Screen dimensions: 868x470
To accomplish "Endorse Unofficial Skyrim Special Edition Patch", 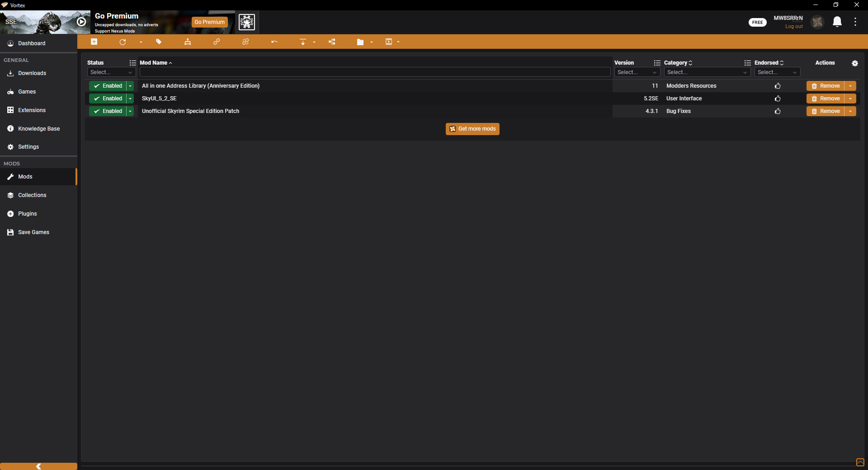I will point(778,111).
